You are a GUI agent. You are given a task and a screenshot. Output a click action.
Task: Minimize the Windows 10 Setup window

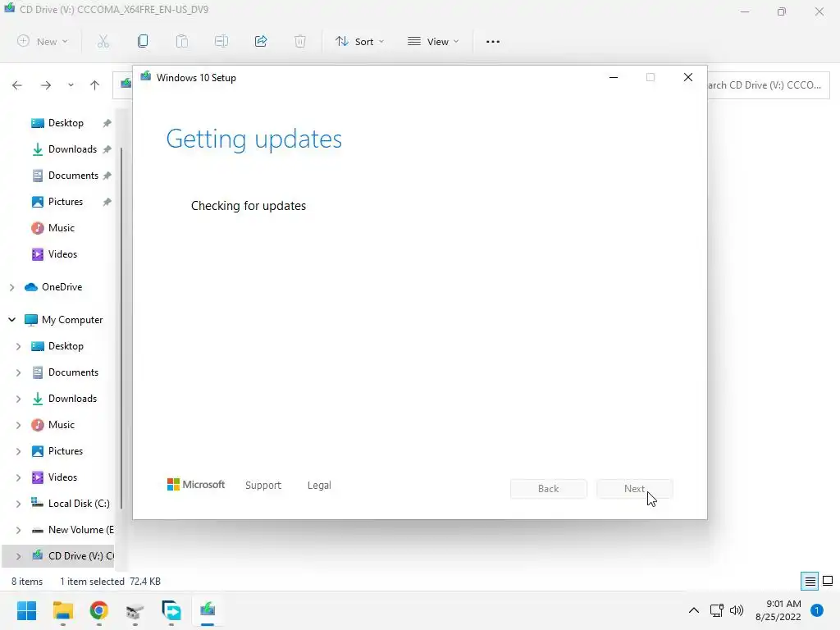[614, 78]
